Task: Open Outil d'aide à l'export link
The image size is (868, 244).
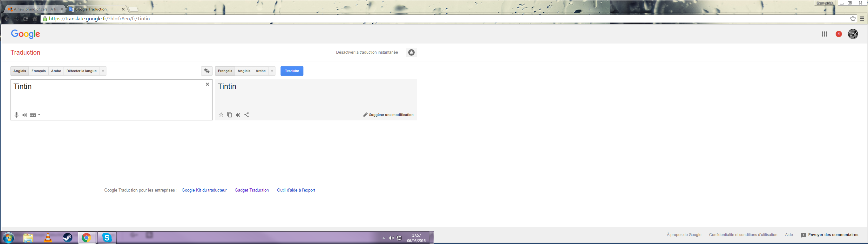Action: (296, 190)
